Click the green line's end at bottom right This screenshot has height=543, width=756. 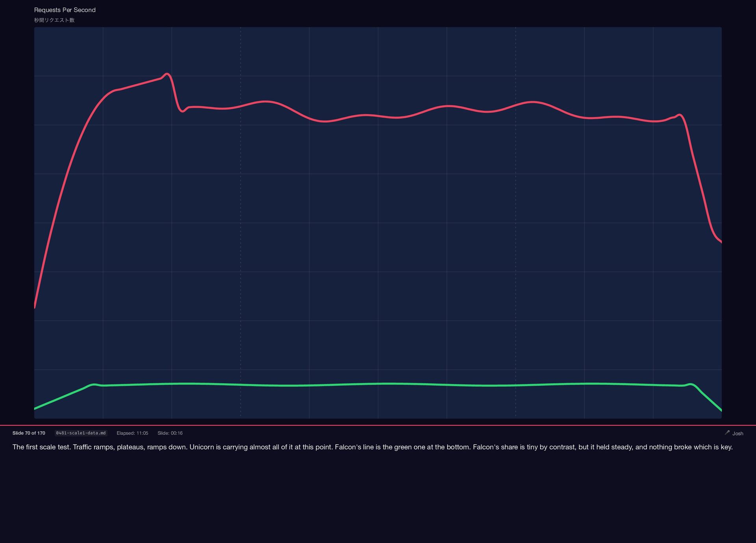(721, 410)
